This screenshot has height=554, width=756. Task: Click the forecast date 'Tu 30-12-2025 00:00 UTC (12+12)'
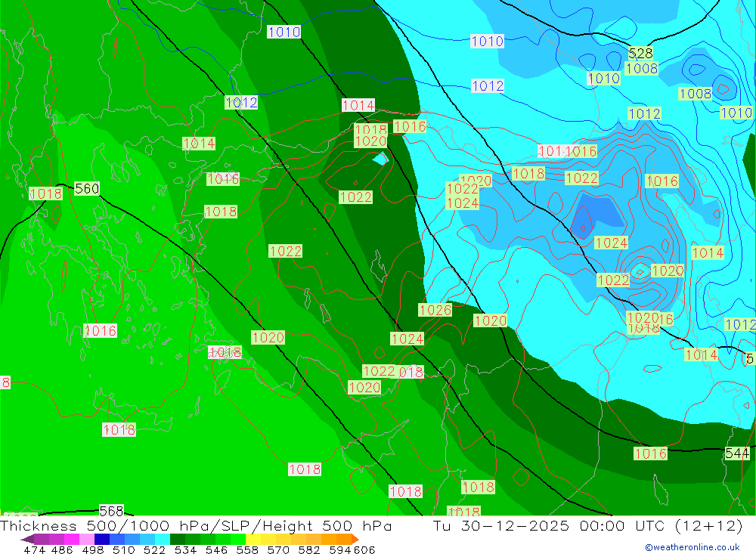pos(587,525)
